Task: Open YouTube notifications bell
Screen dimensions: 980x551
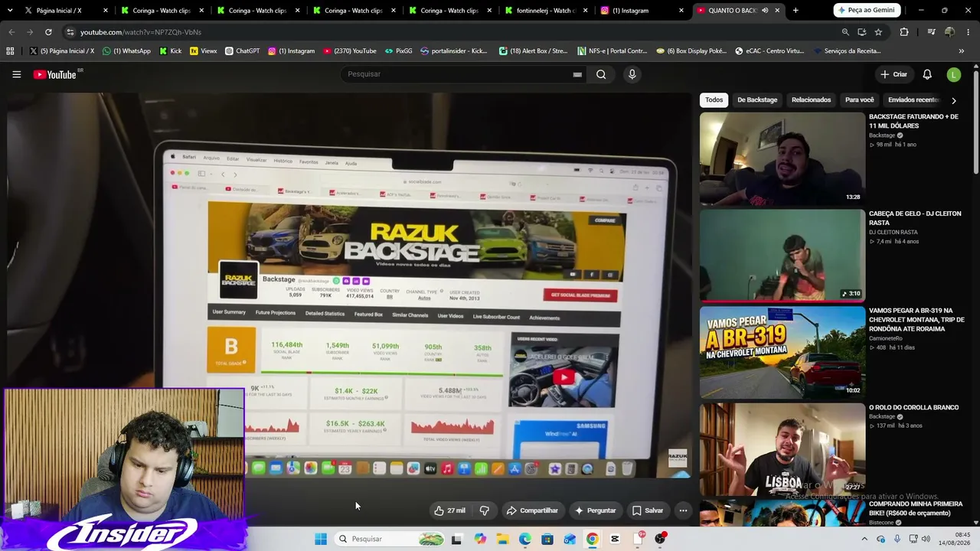Action: point(927,74)
